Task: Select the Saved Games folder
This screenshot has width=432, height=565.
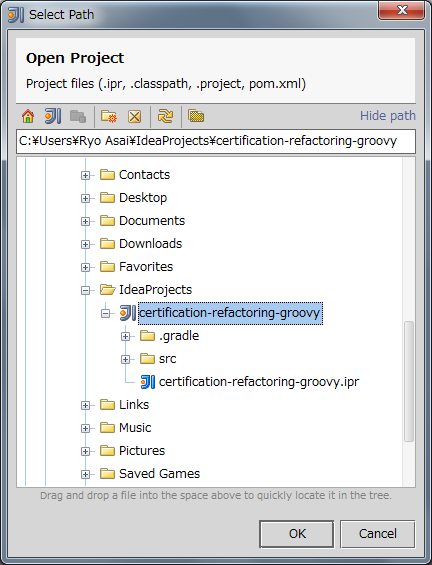Action: point(159,473)
